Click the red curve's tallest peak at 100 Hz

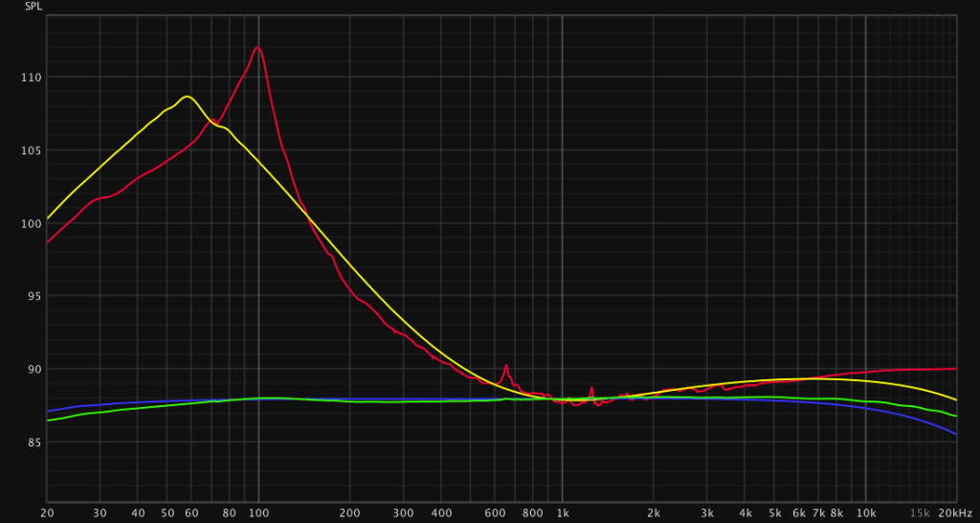coord(257,48)
